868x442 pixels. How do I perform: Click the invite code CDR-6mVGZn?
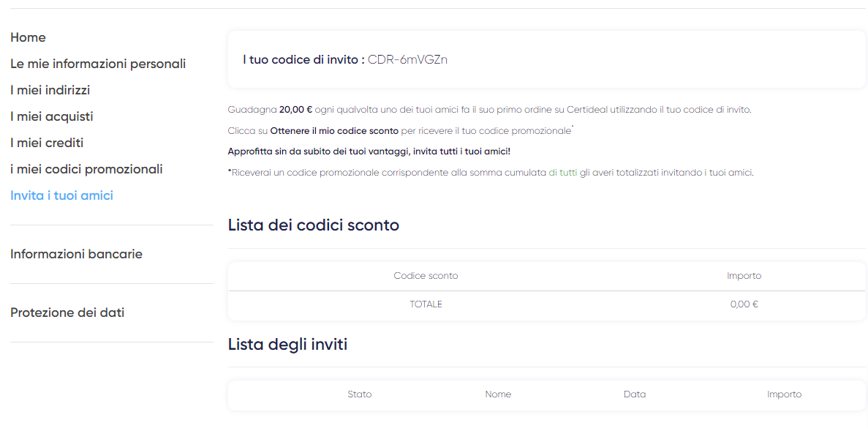pos(407,60)
